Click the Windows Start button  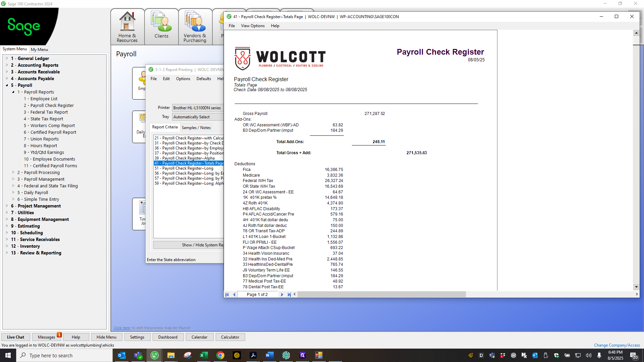click(x=8, y=355)
